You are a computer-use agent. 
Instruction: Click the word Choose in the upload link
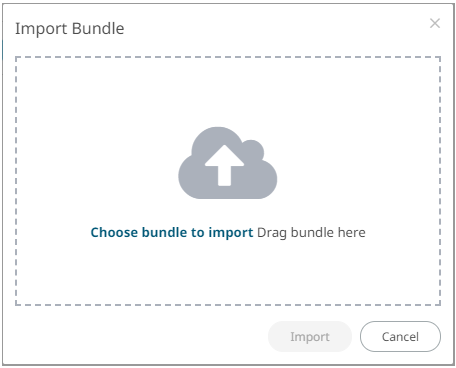pyautogui.click(x=114, y=232)
